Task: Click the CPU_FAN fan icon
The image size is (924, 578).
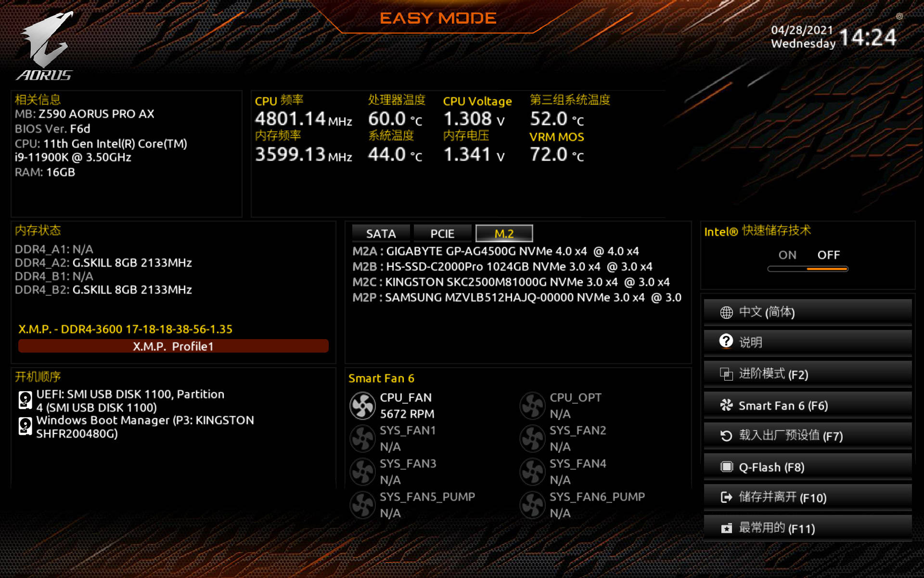Action: [x=362, y=406]
